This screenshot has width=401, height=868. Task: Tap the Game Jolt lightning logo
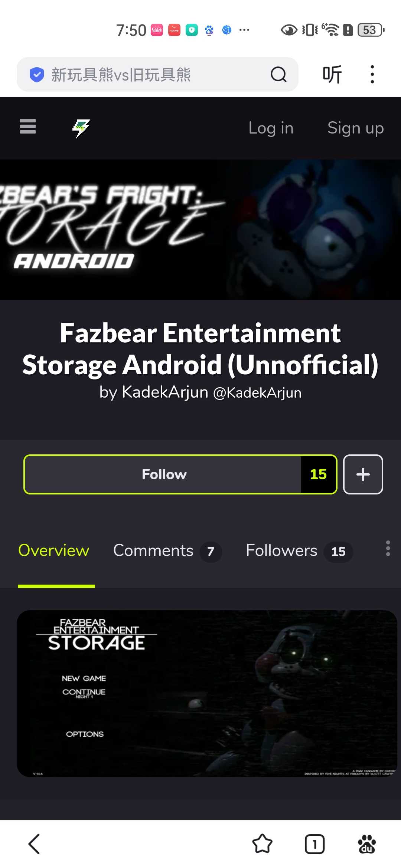81,128
